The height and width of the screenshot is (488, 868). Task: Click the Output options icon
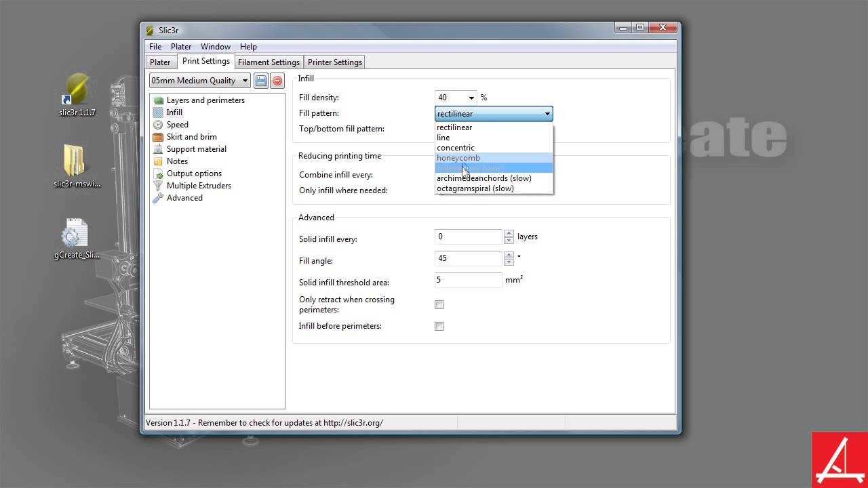tap(158, 174)
